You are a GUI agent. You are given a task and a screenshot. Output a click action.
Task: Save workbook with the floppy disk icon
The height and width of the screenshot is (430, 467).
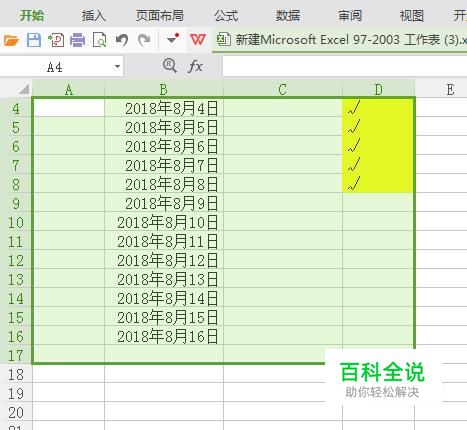point(34,40)
